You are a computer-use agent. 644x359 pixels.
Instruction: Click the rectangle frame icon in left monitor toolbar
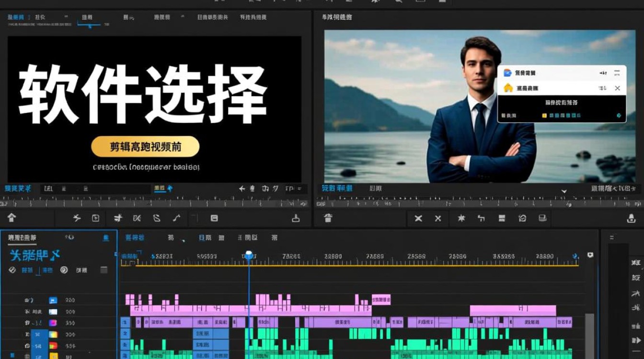click(214, 218)
